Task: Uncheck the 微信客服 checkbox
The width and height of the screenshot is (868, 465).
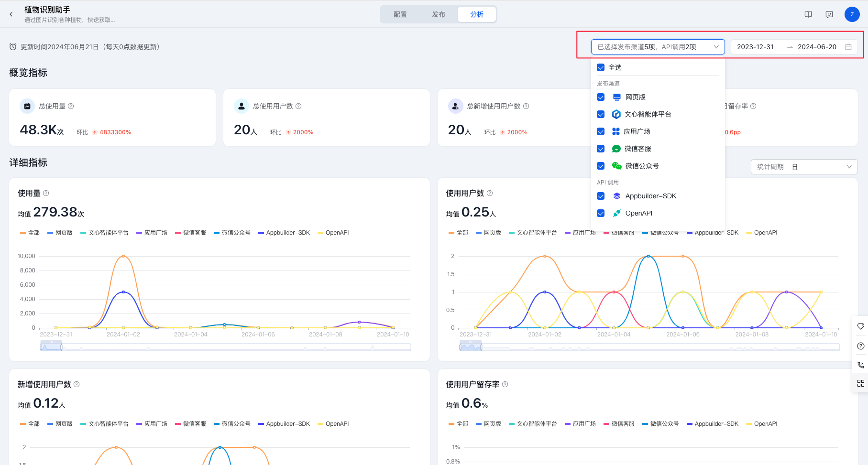Action: pyautogui.click(x=601, y=149)
